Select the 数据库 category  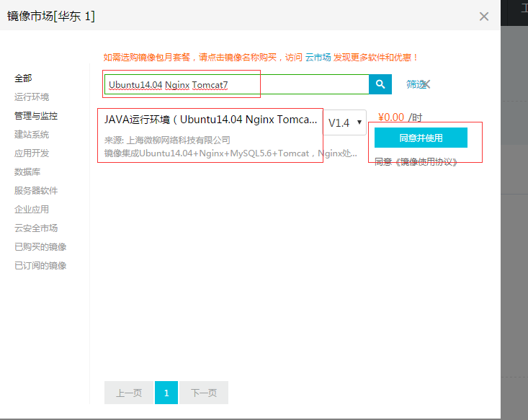coord(27,172)
